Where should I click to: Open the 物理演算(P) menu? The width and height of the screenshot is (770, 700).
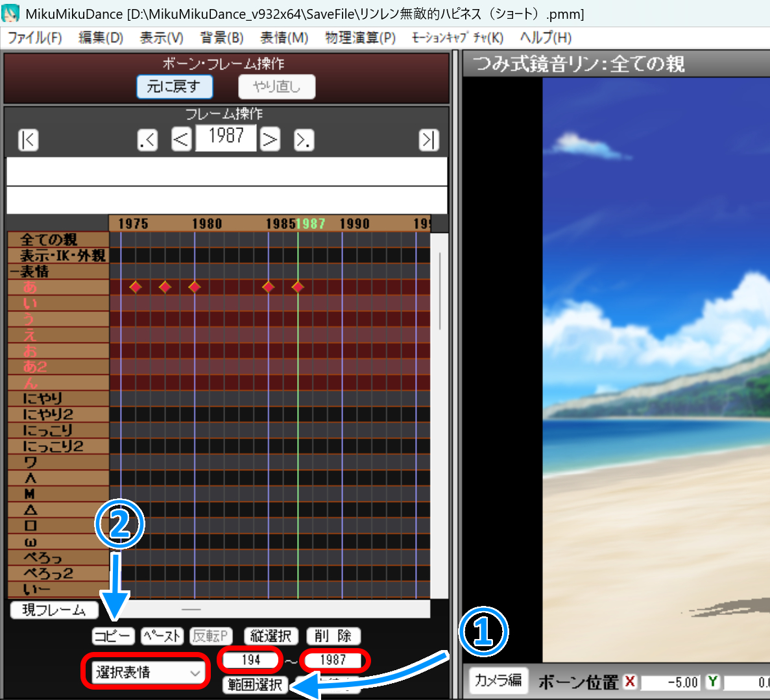pyautogui.click(x=360, y=38)
